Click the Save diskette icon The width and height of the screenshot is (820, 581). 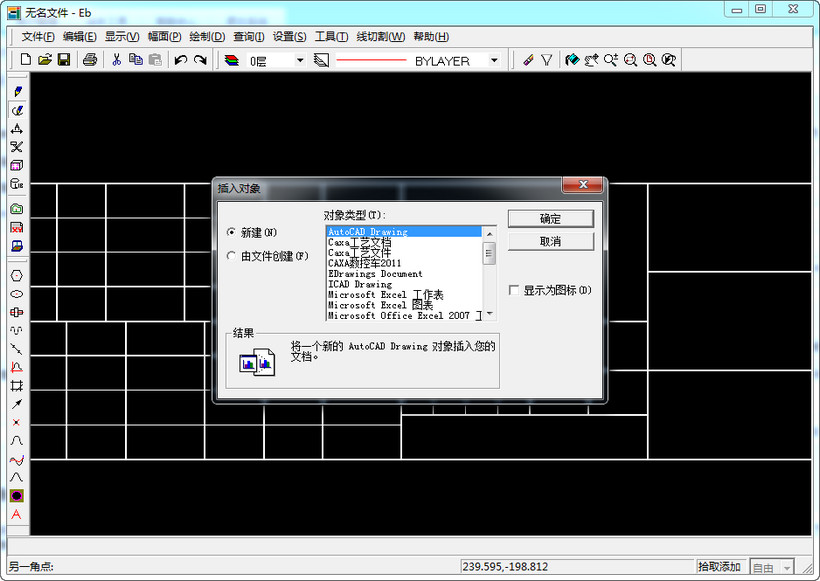pos(64,60)
